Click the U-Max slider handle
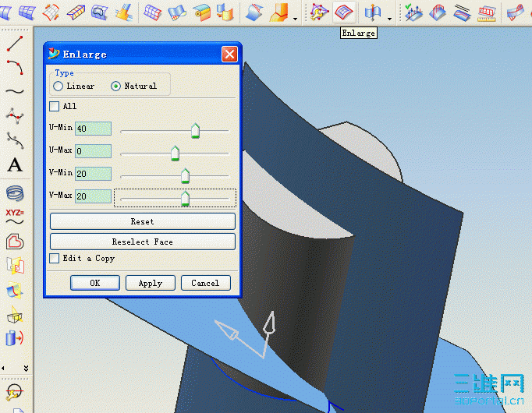The height and width of the screenshot is (413, 532). coord(175,154)
